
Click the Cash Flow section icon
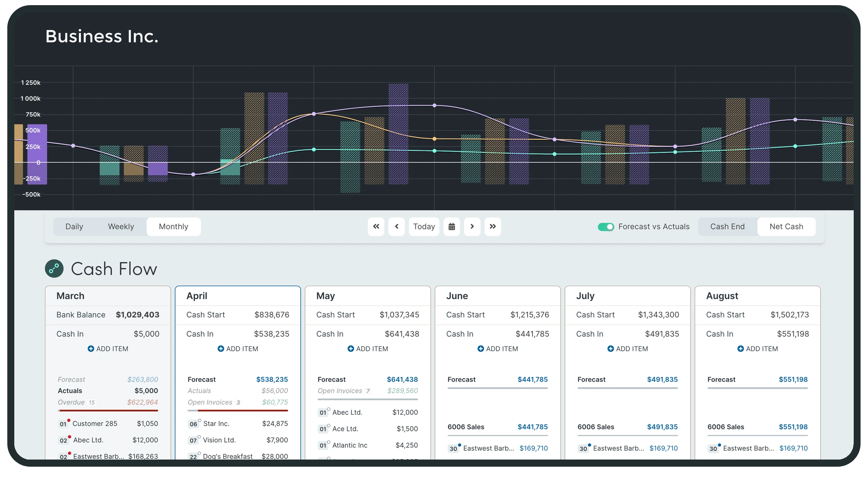(x=54, y=269)
